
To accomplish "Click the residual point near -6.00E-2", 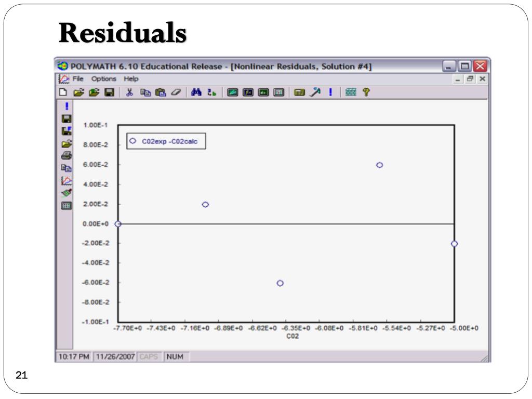I will (280, 283).
